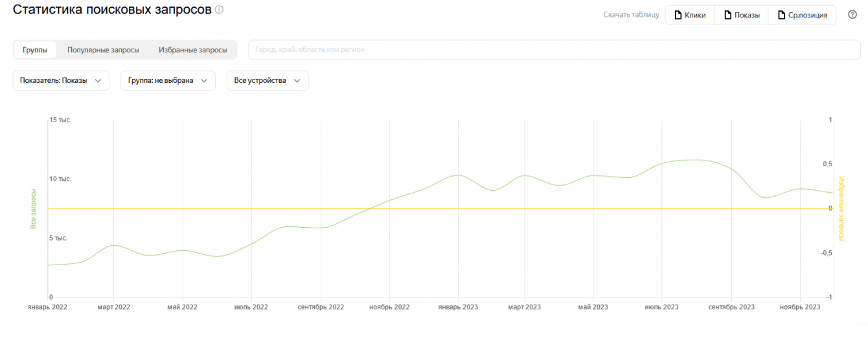This screenshot has height=337, width=868.
Task: Toggle the Все запросы green series label
Action: (x=33, y=209)
